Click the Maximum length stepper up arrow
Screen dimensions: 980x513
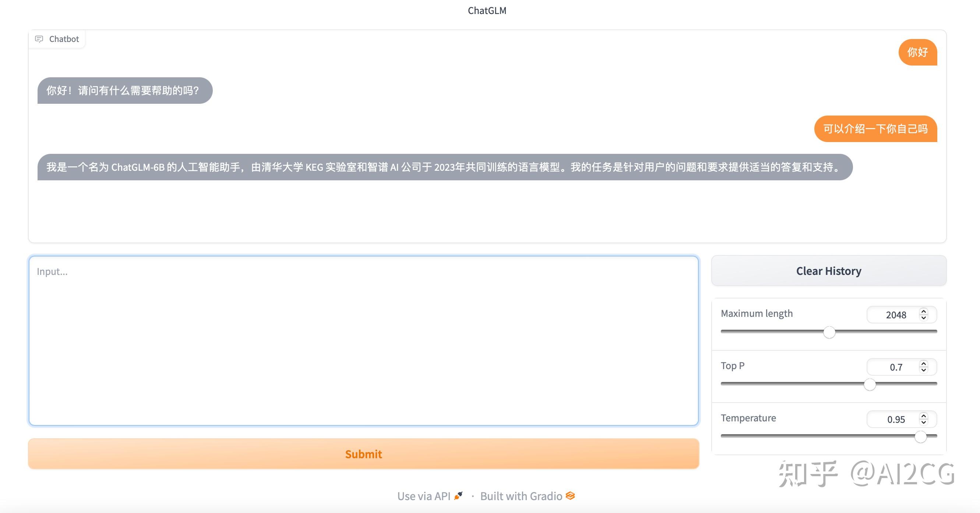[924, 312]
